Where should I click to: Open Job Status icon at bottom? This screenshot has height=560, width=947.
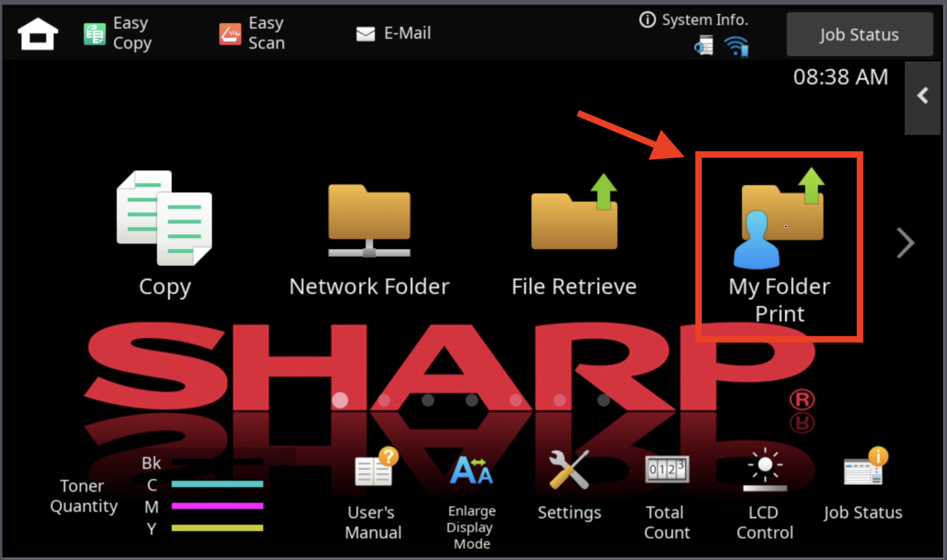[x=863, y=484]
